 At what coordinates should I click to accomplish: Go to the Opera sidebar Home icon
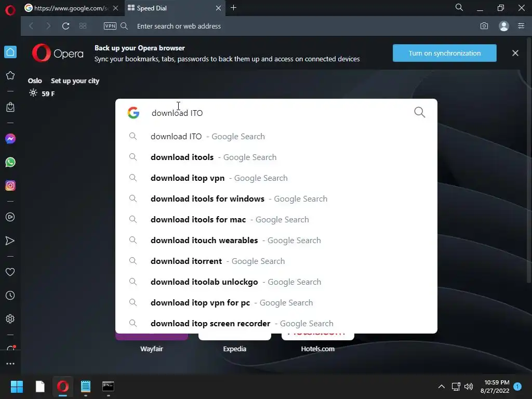pos(10,52)
